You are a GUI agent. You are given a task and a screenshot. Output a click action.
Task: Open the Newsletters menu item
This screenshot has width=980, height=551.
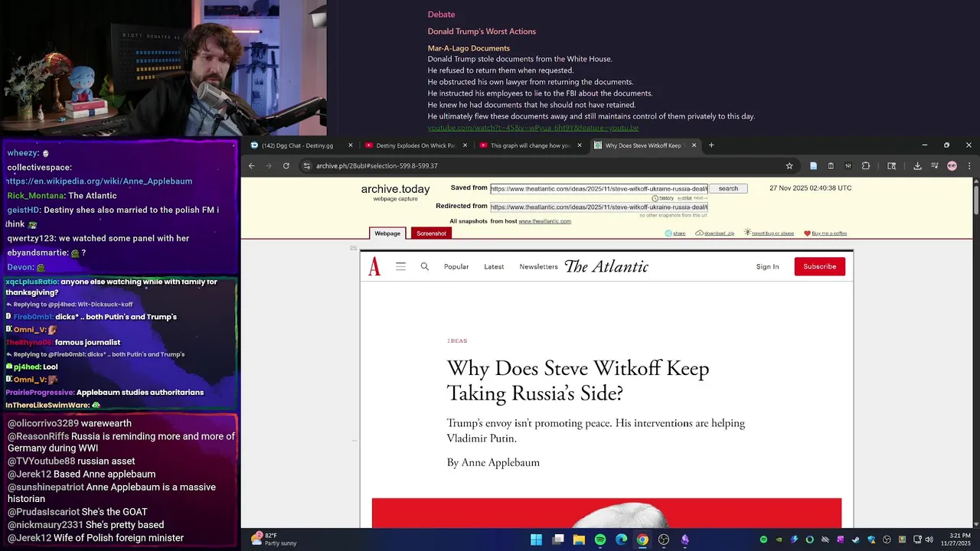click(538, 266)
